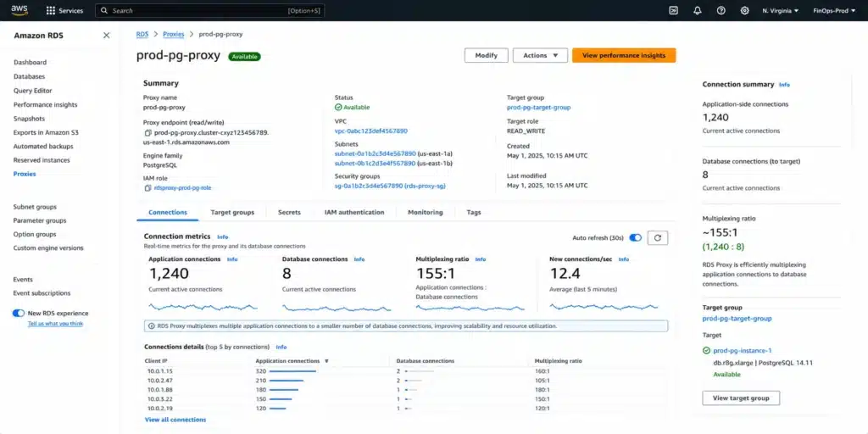This screenshot has height=434, width=868.
Task: Click View performance insights button
Action: (624, 55)
